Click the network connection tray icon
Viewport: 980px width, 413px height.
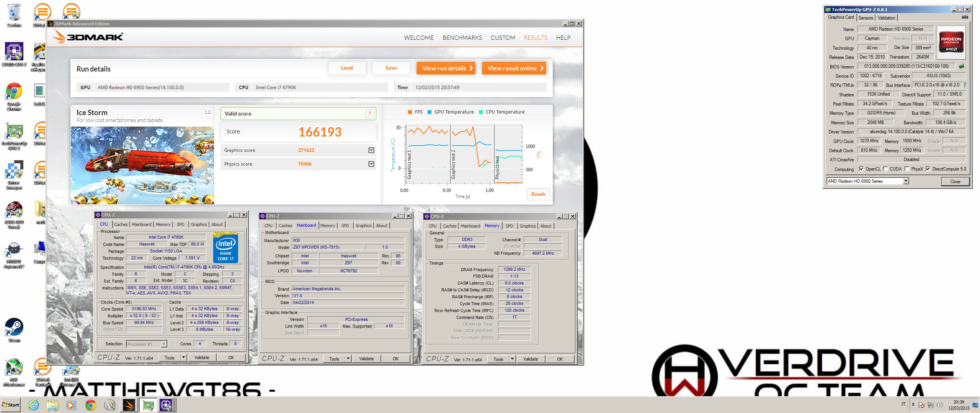click(x=930, y=405)
